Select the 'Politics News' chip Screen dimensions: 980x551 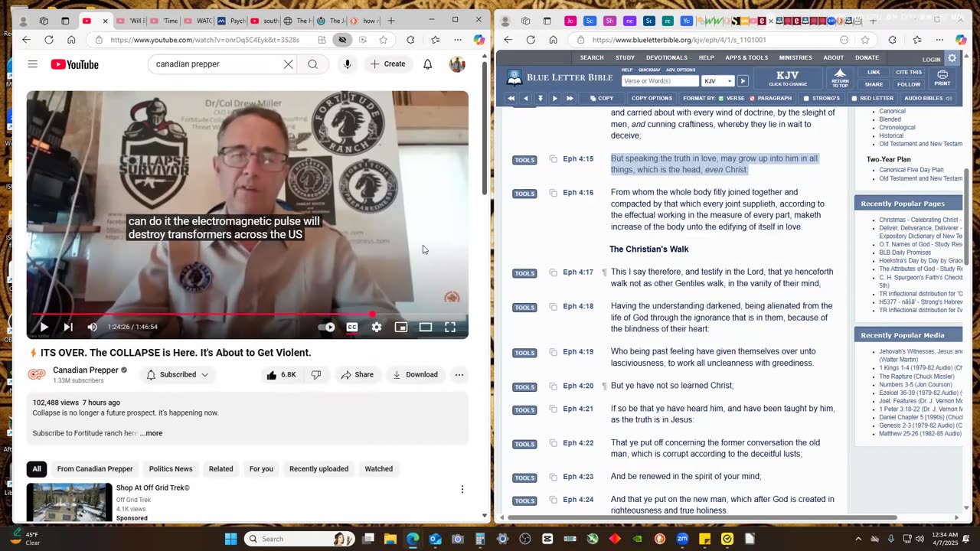click(x=171, y=469)
